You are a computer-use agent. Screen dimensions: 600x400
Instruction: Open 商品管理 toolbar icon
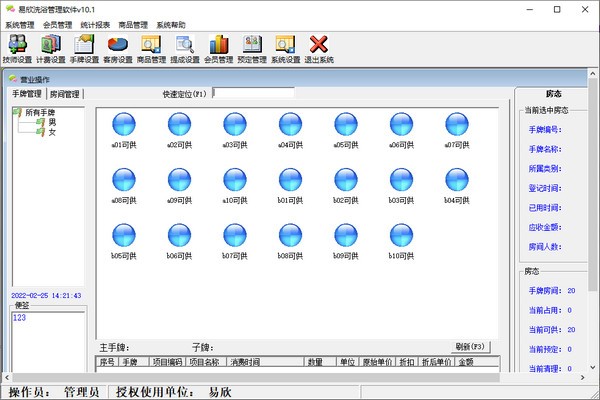(x=151, y=49)
